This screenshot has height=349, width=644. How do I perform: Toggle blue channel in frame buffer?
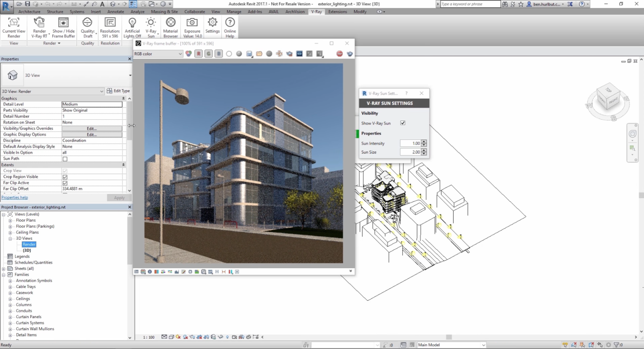219,54
